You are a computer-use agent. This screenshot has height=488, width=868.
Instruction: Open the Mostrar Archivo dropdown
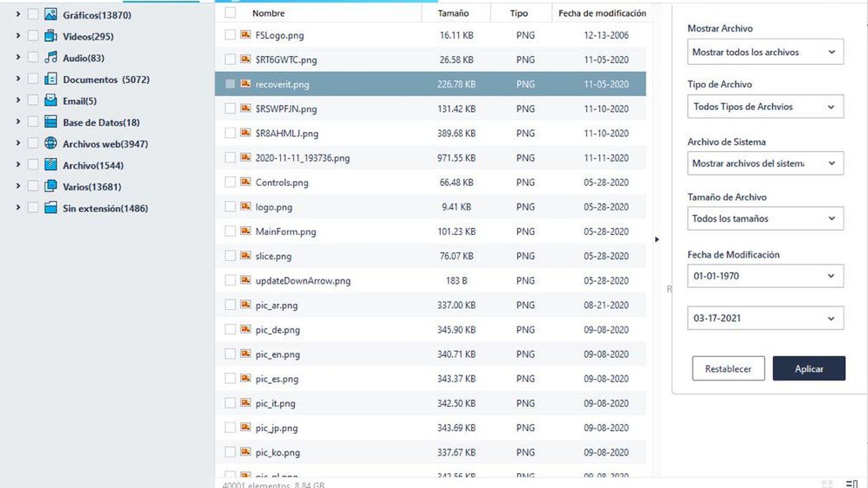[x=765, y=52]
